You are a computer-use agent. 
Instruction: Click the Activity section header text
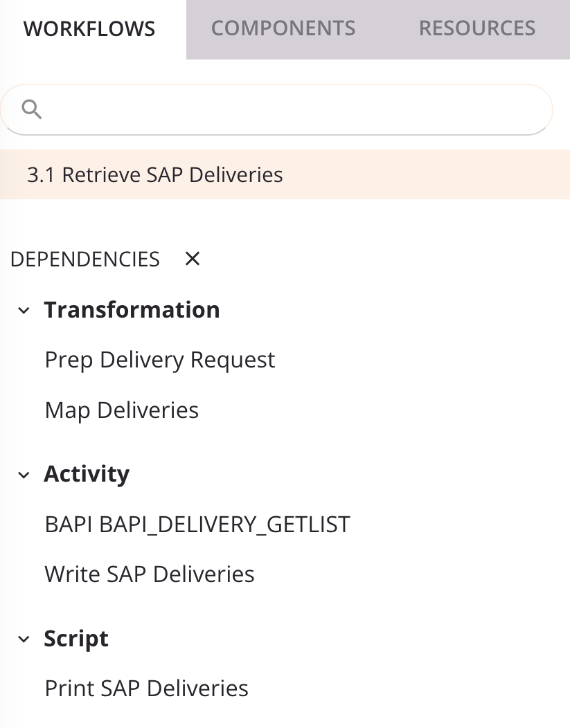(x=87, y=474)
